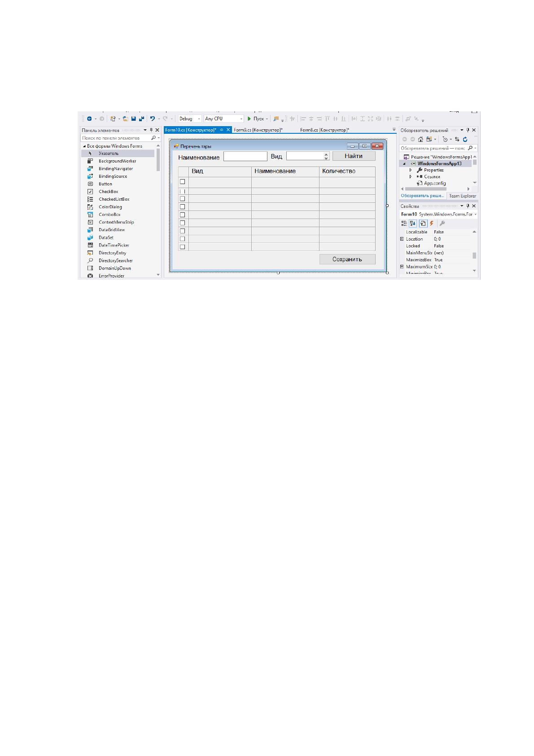Click the Save All disk icon
Viewport: 534px width, 756px height.
(141, 119)
